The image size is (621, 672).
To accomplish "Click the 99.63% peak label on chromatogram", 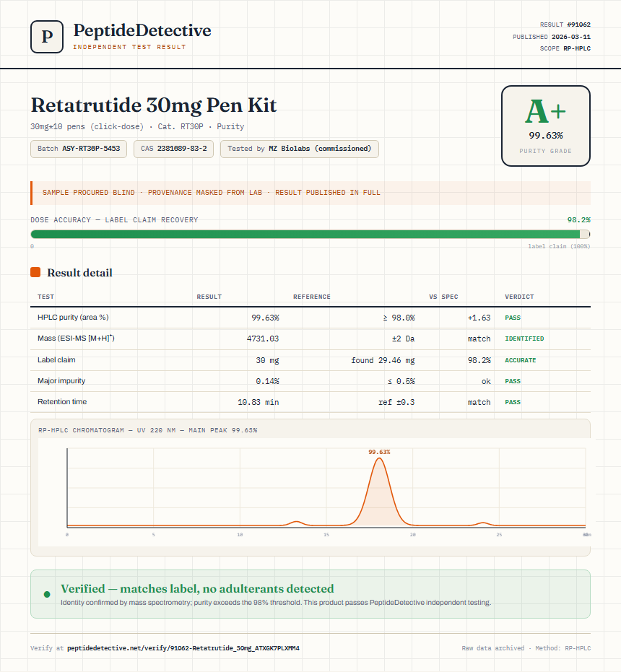I will coord(379,452).
